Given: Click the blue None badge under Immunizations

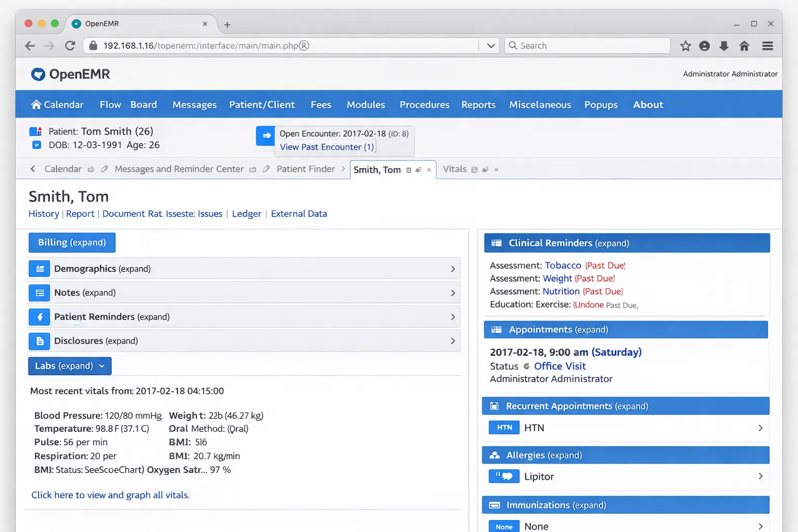Looking at the screenshot, I should [504, 526].
